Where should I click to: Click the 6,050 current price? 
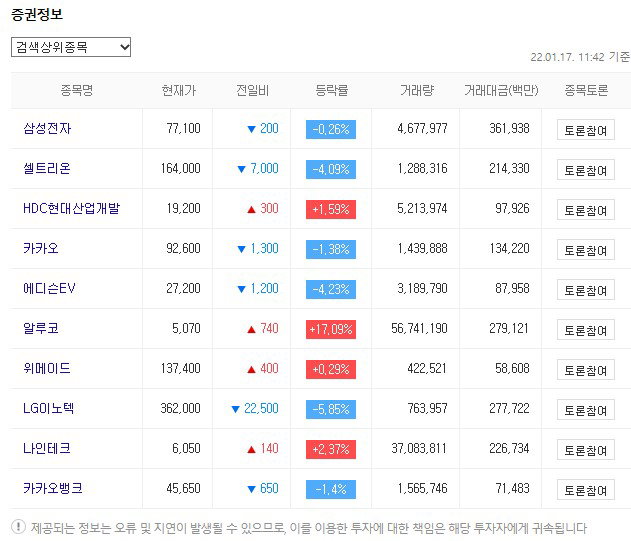(186, 448)
